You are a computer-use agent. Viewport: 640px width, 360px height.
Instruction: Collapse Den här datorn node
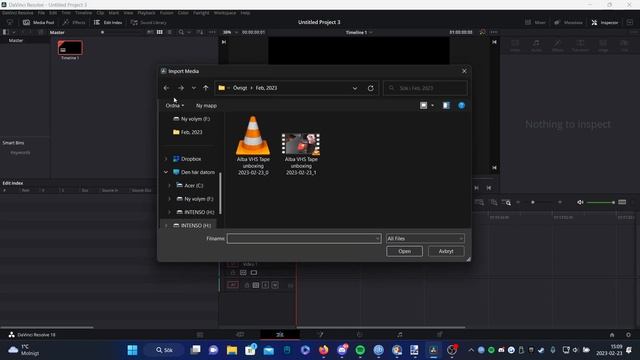(x=166, y=172)
